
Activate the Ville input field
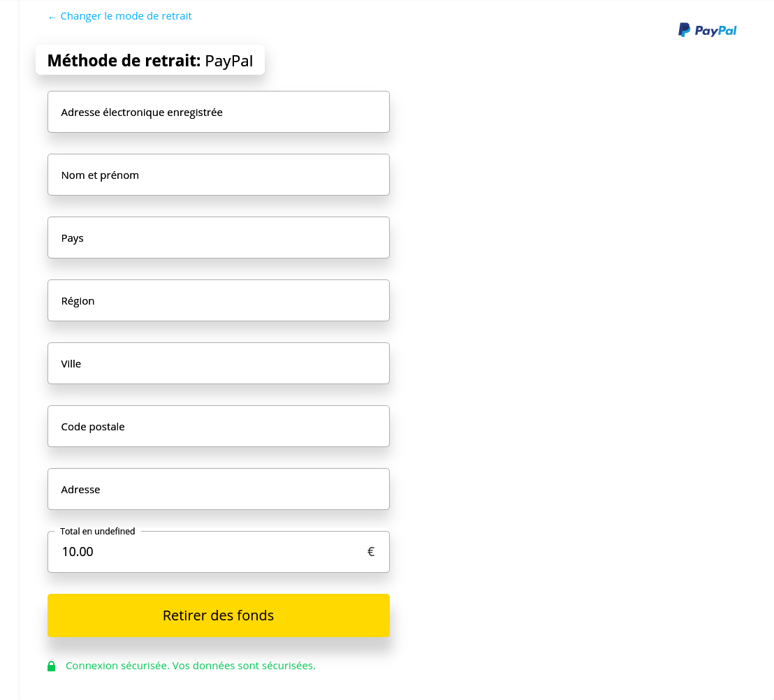click(219, 363)
